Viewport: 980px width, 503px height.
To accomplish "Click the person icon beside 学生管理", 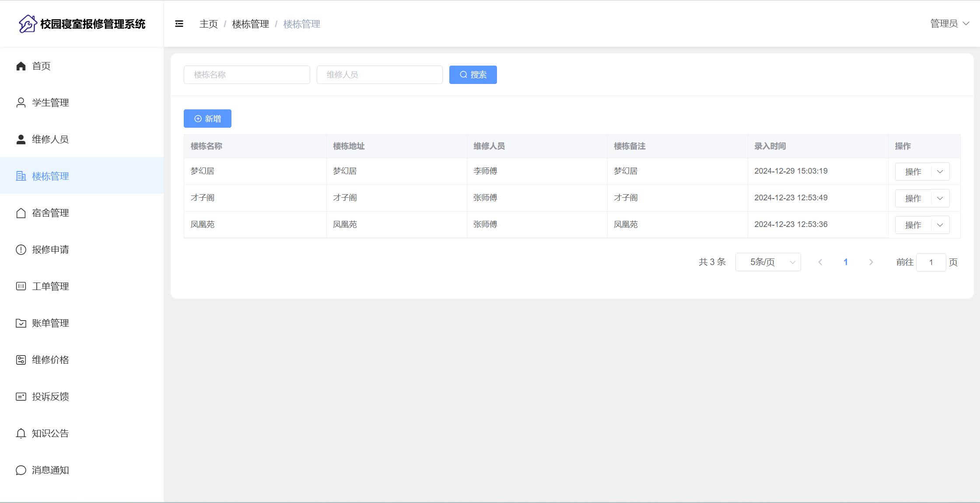I will 21,103.
